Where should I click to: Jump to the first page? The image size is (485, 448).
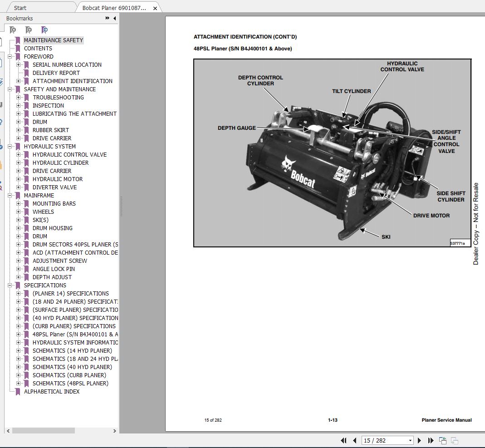(x=344, y=440)
